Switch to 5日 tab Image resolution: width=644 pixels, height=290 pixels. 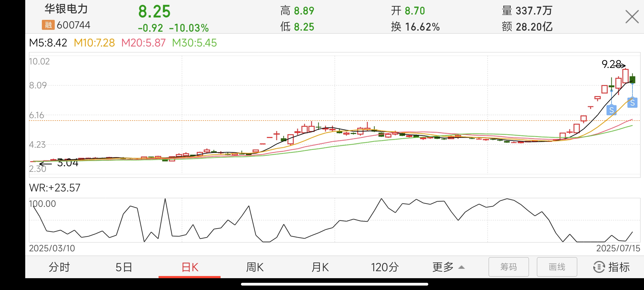(x=124, y=267)
